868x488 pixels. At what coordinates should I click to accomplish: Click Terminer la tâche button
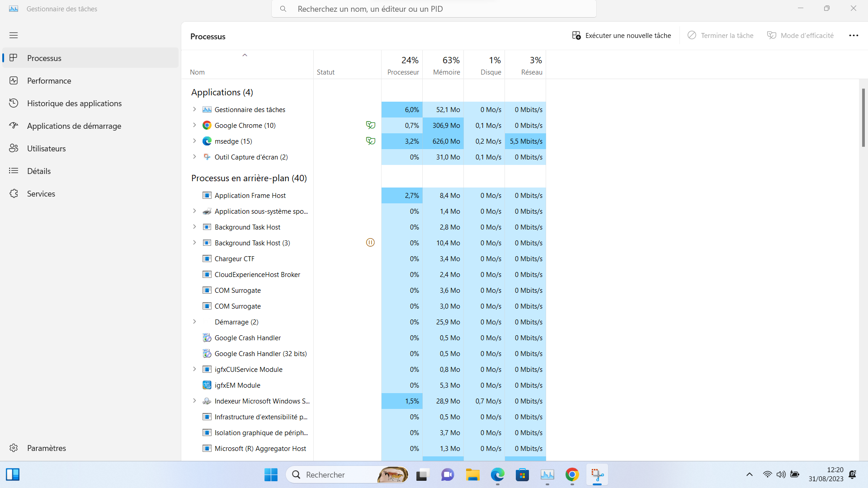720,36
